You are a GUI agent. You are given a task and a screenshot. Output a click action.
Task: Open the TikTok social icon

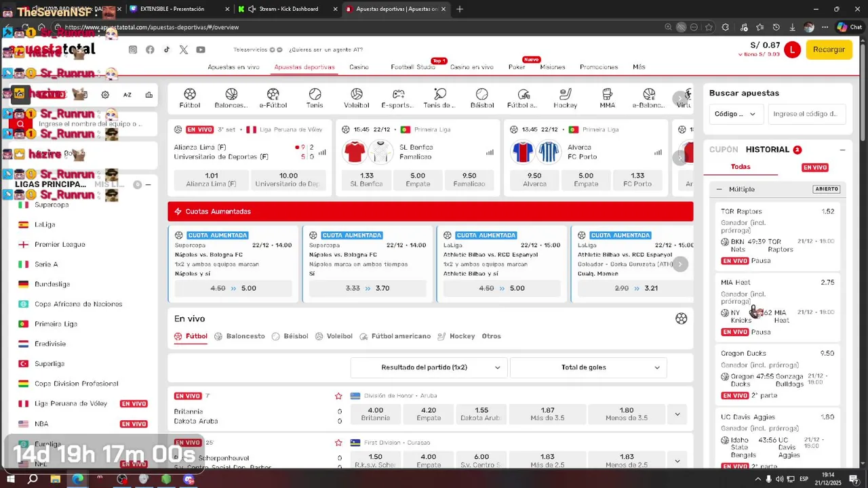(167, 49)
